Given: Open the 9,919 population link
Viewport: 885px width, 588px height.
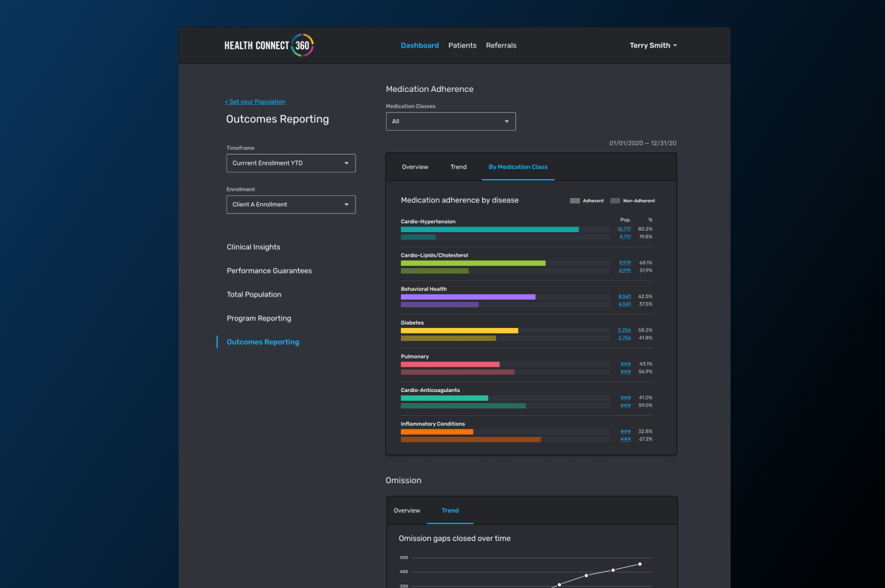Looking at the screenshot, I should (x=625, y=263).
